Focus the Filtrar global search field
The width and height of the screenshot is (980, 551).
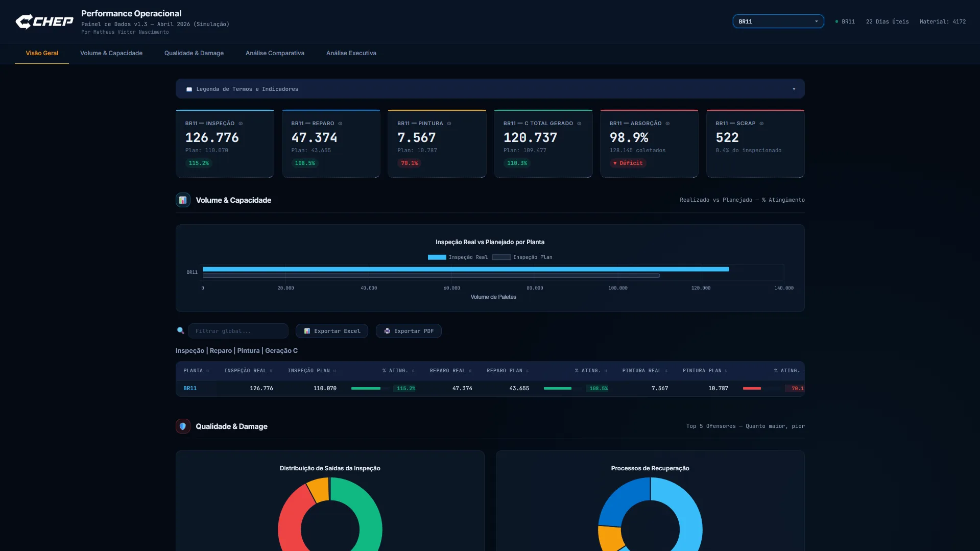tap(238, 331)
